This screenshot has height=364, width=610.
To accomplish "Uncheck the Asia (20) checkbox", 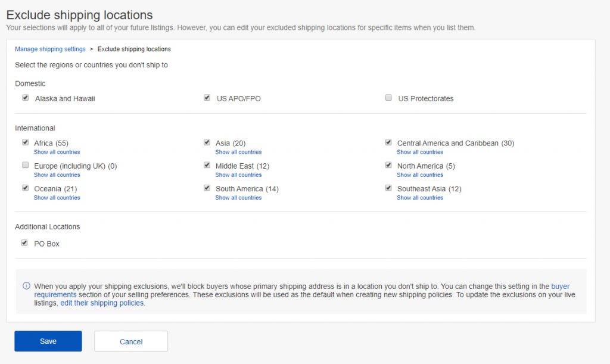I will tap(207, 142).
